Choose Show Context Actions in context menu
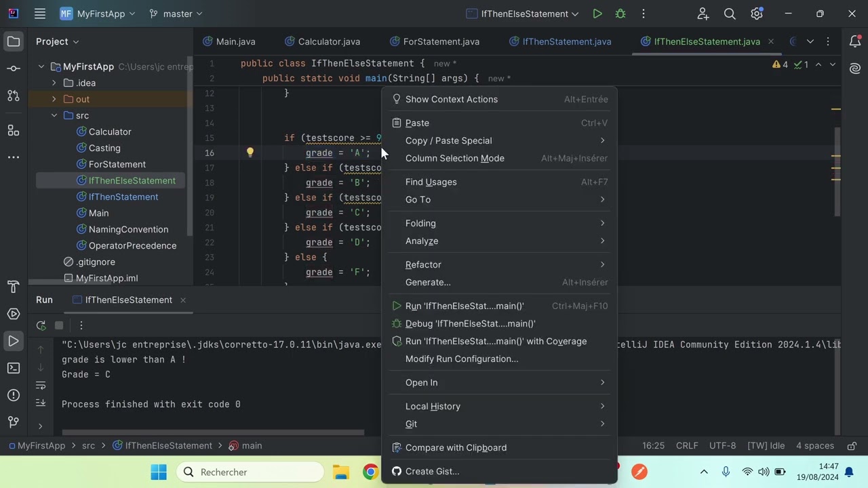The height and width of the screenshot is (488, 868). tap(500, 99)
